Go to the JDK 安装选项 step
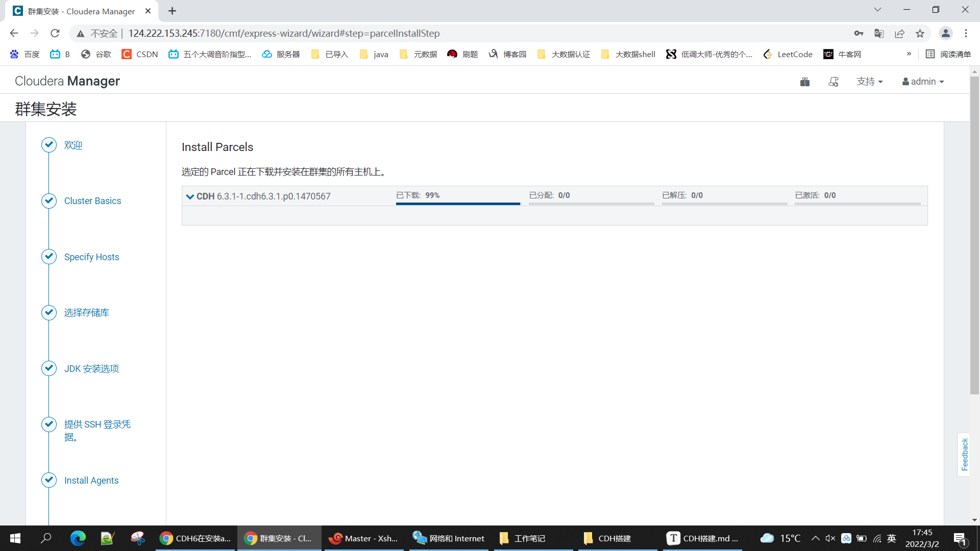The width and height of the screenshot is (980, 551). 91,369
